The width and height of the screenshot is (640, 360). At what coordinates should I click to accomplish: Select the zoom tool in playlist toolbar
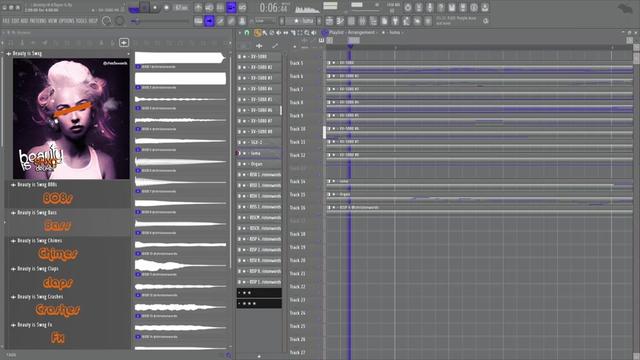point(307,33)
